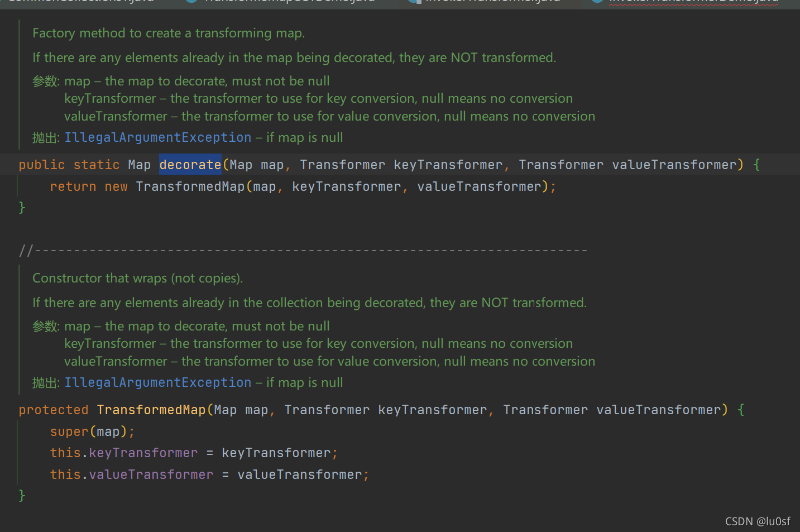Viewport: 800px width, 532px height.
Task: Click valueTransformer parameter in constructor signature
Action: pyautogui.click(x=659, y=410)
